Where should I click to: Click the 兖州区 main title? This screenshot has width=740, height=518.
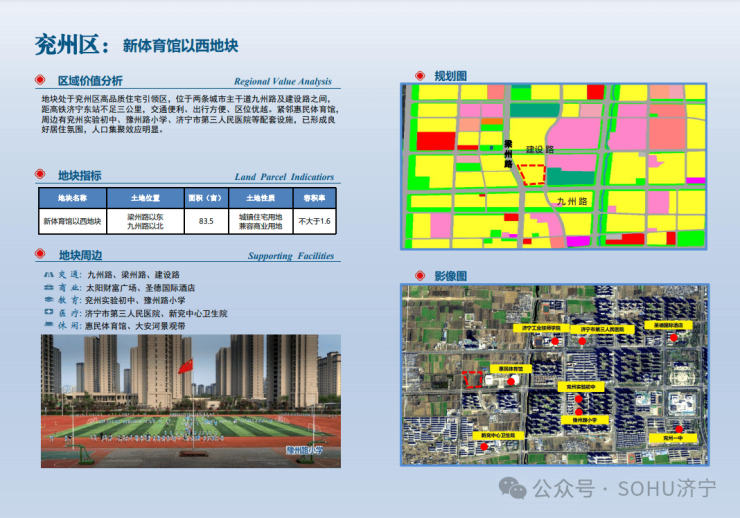(x=72, y=45)
